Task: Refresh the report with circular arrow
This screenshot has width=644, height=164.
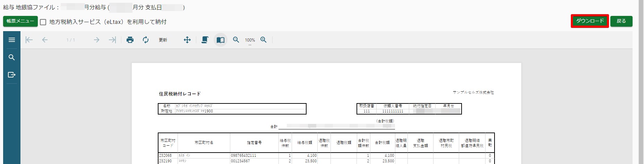Action: click(x=146, y=40)
